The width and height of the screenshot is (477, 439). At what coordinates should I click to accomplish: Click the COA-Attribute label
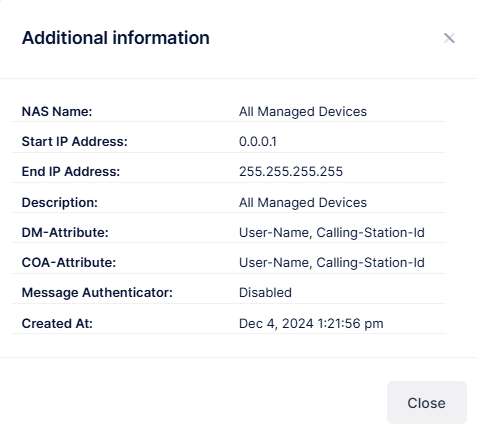coord(69,262)
